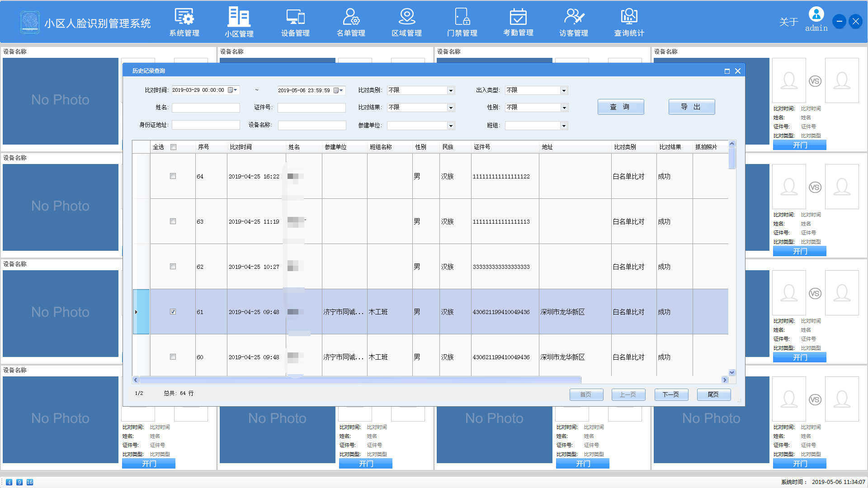Open 门禁管理 access control module
This screenshot has width=868, height=488.
[462, 22]
